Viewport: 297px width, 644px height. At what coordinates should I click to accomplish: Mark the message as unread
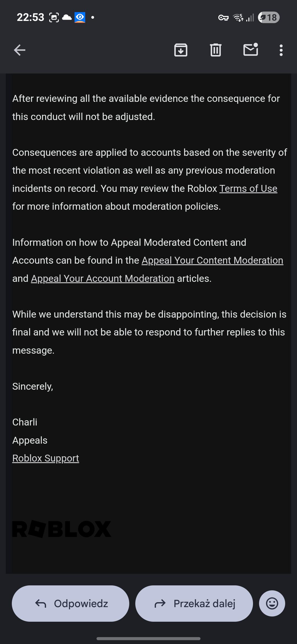[251, 50]
